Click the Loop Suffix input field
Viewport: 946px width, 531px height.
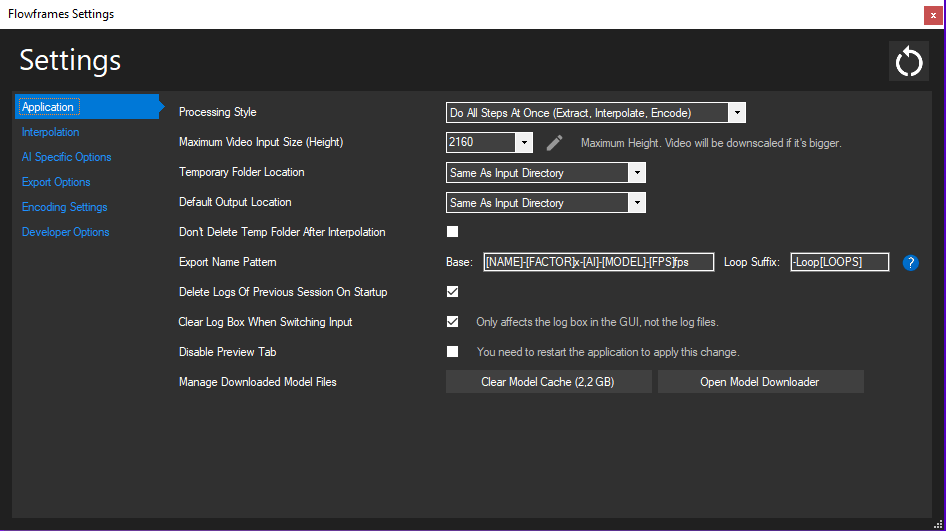(x=840, y=262)
